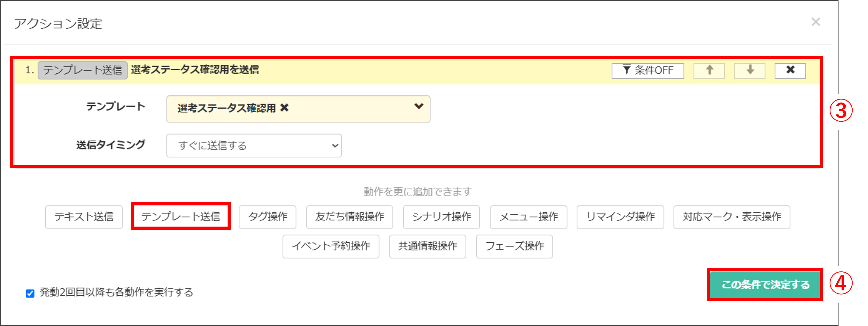Open the 送信タイミング dropdown
This screenshot has height=326, width=868.
pos(254,146)
